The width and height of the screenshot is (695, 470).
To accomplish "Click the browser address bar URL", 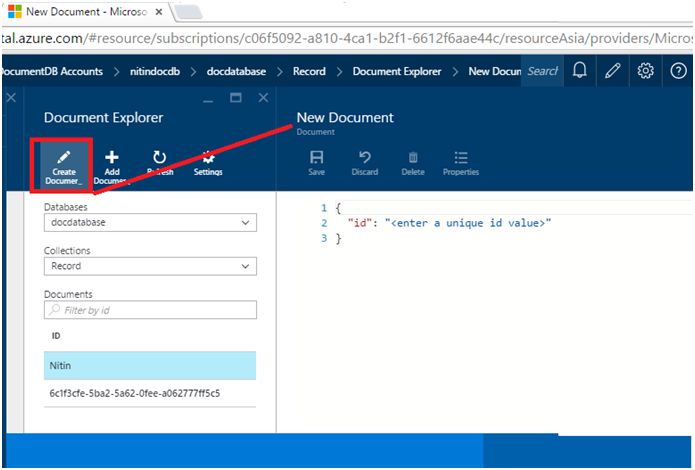I will tap(348, 39).
